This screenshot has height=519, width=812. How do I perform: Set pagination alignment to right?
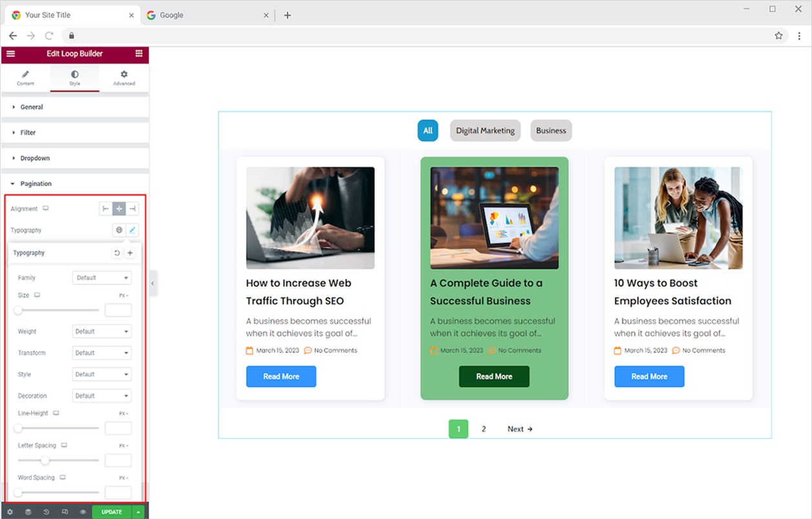coord(132,209)
